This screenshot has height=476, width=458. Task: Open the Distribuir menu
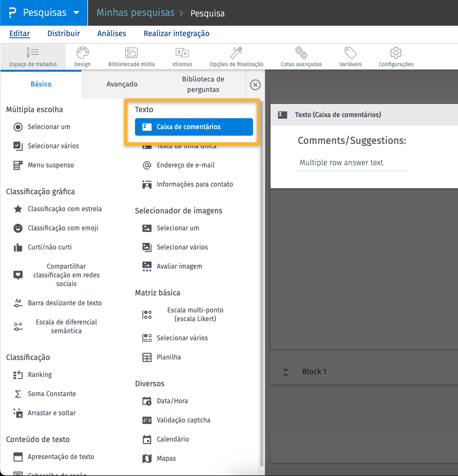tap(63, 33)
